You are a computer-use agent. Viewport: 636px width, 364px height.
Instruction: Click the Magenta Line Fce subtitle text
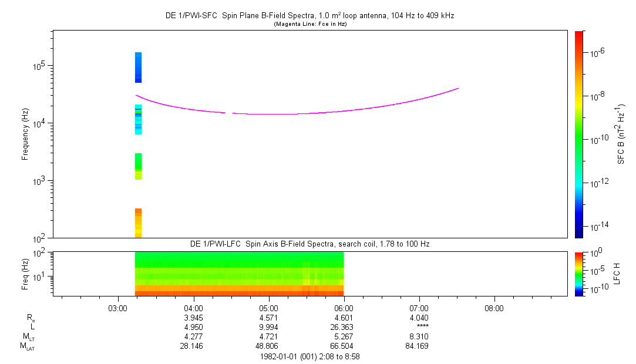coord(309,23)
